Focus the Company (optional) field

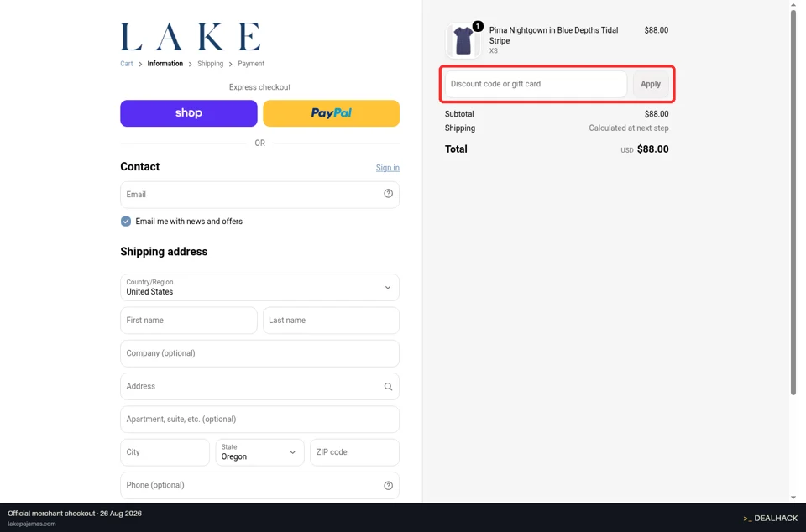tap(259, 353)
